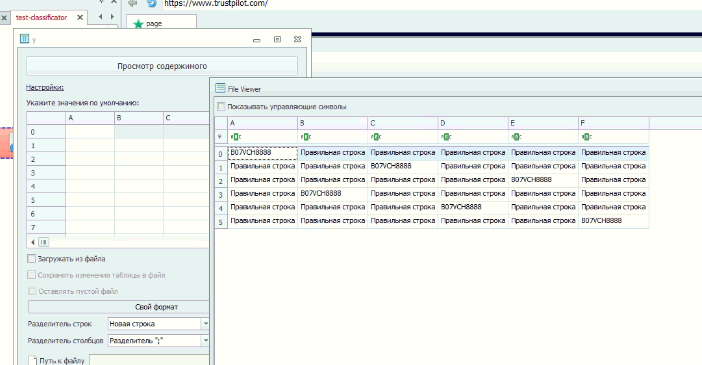Click the browser back arrow

coord(133,4)
